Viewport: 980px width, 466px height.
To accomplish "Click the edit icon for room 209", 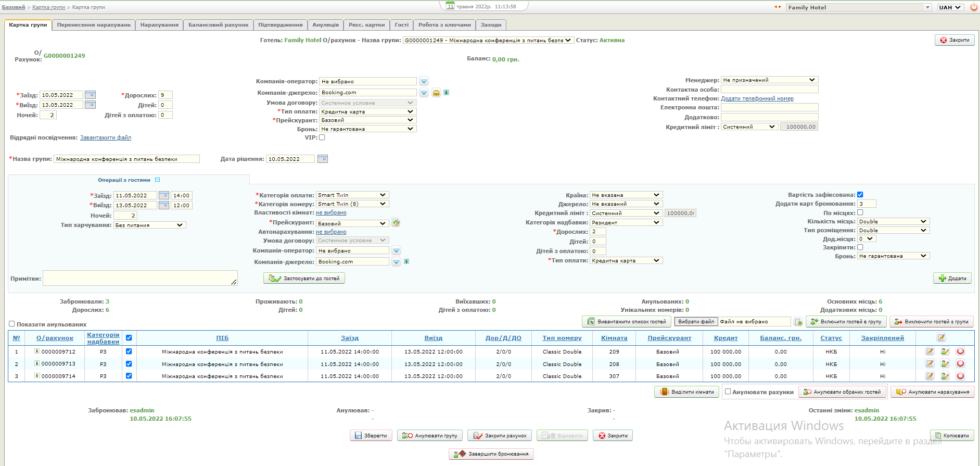I will [930, 351].
